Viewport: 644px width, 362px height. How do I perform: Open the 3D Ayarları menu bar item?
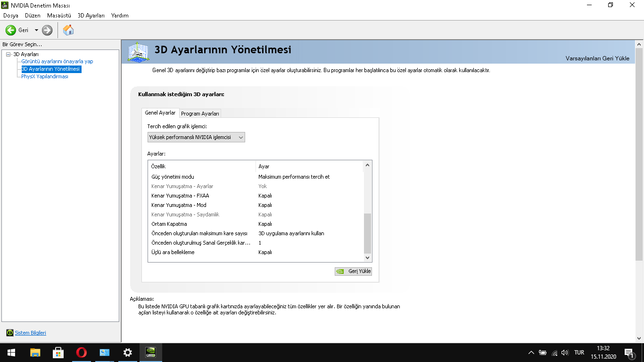pyautogui.click(x=91, y=16)
